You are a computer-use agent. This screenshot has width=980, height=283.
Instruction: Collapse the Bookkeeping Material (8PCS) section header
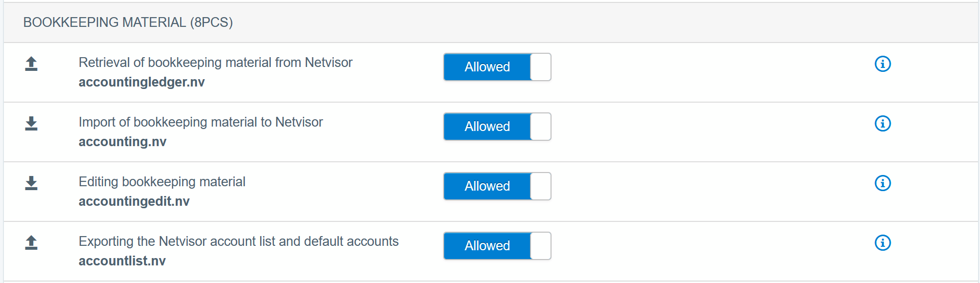(128, 22)
